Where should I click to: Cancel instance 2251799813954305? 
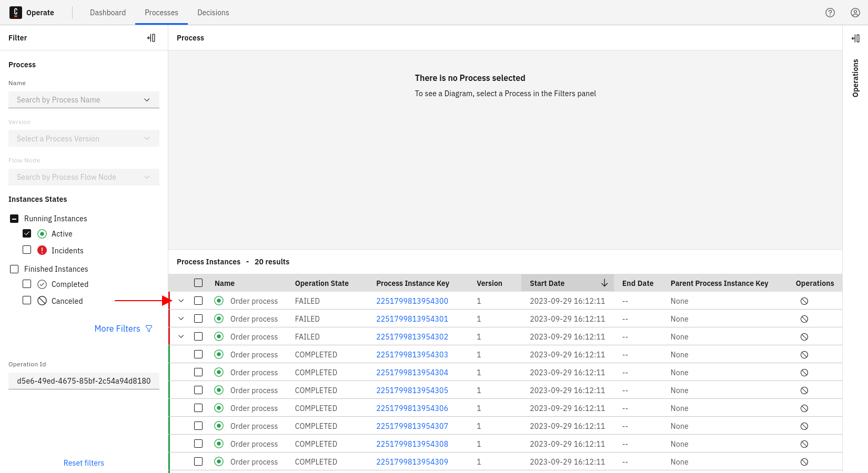point(804,390)
